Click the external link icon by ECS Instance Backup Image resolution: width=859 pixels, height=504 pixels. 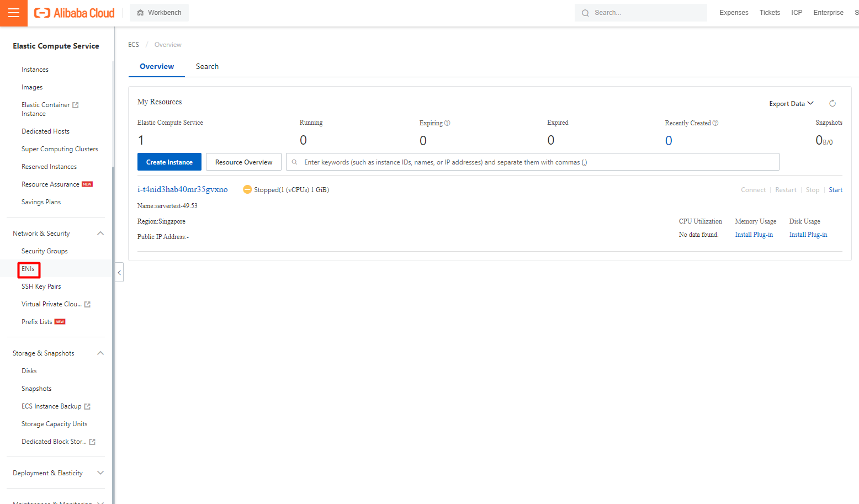tap(87, 406)
